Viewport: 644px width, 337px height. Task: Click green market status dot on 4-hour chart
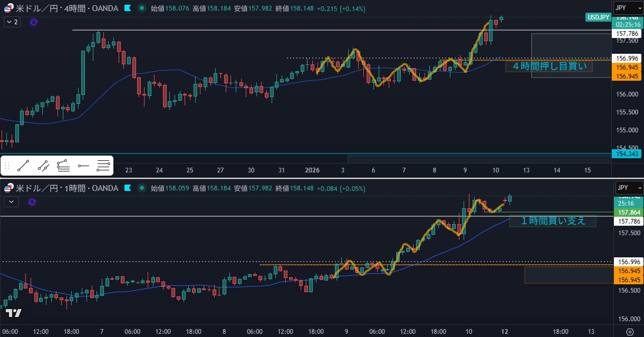pos(142,9)
